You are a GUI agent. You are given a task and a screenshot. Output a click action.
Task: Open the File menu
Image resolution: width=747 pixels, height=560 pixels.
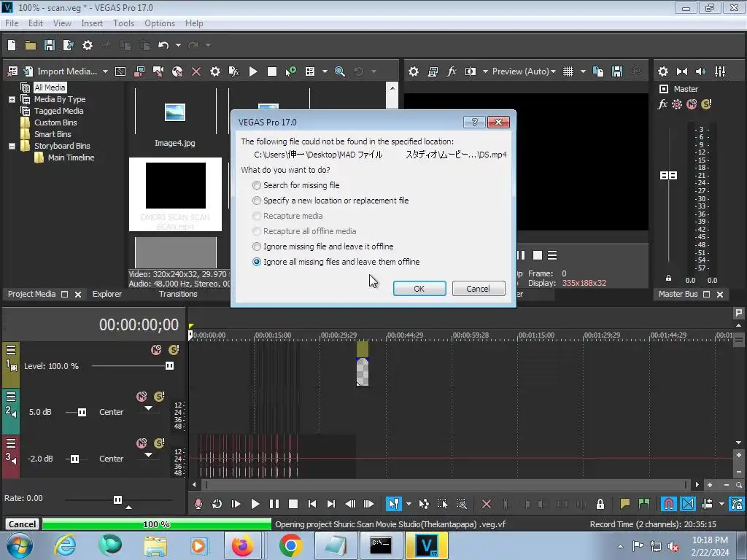coord(12,23)
